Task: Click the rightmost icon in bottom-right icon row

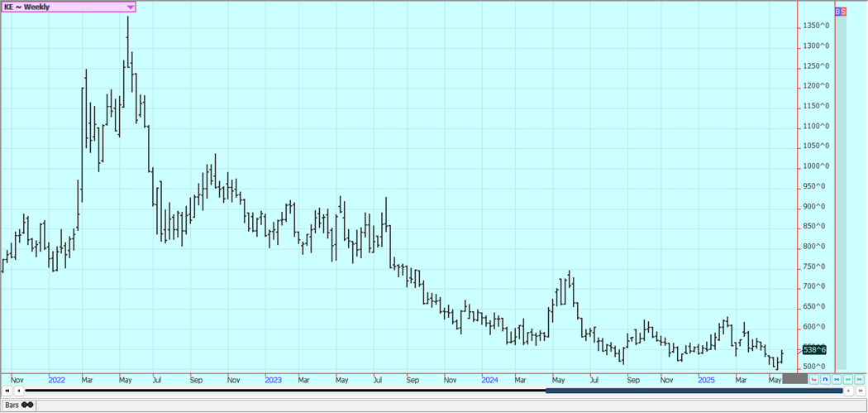Action: click(x=860, y=379)
